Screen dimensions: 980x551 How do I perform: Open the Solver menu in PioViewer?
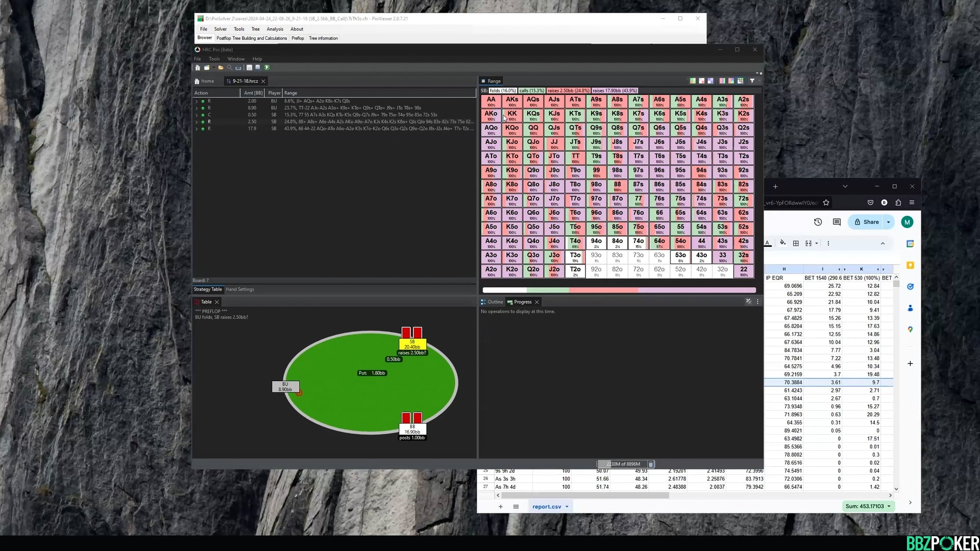[220, 29]
